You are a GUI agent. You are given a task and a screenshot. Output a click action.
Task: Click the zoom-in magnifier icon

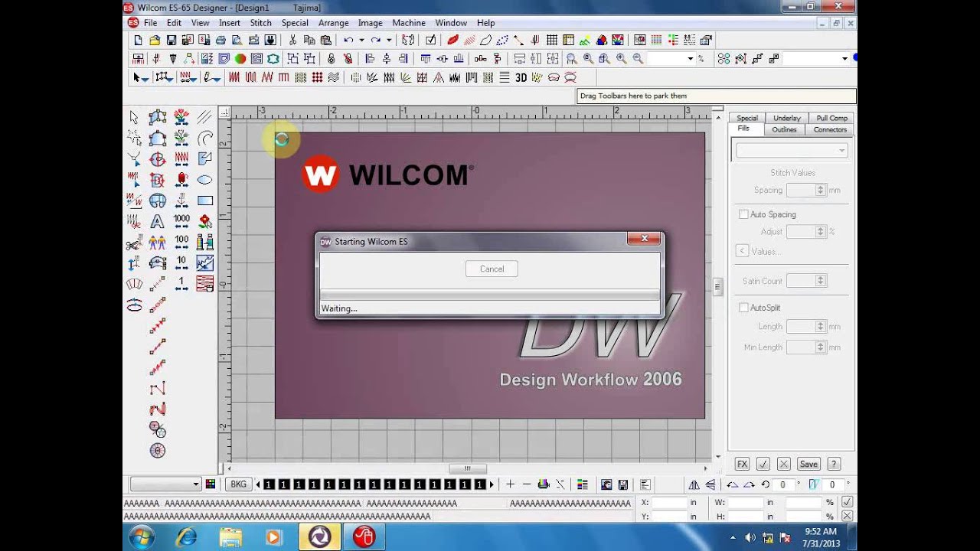[x=621, y=59]
